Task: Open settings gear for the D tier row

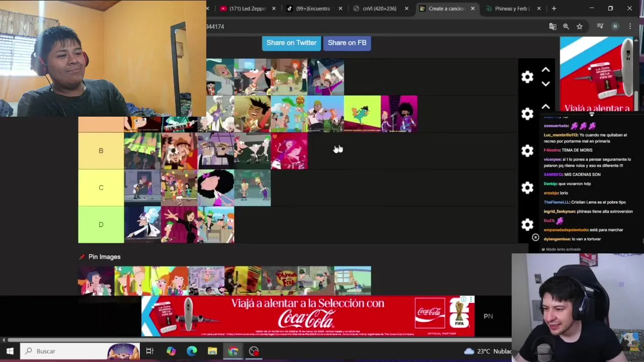Action: click(527, 224)
